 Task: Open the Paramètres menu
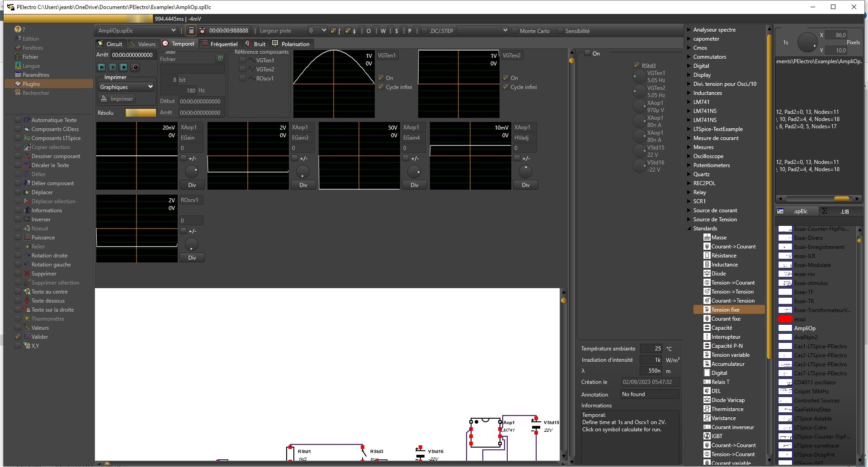35,75
